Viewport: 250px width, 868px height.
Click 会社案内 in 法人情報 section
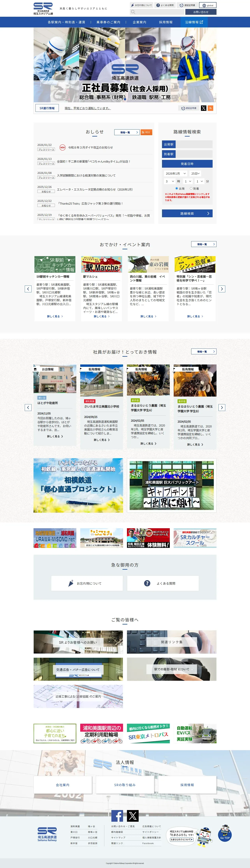[63, 785]
